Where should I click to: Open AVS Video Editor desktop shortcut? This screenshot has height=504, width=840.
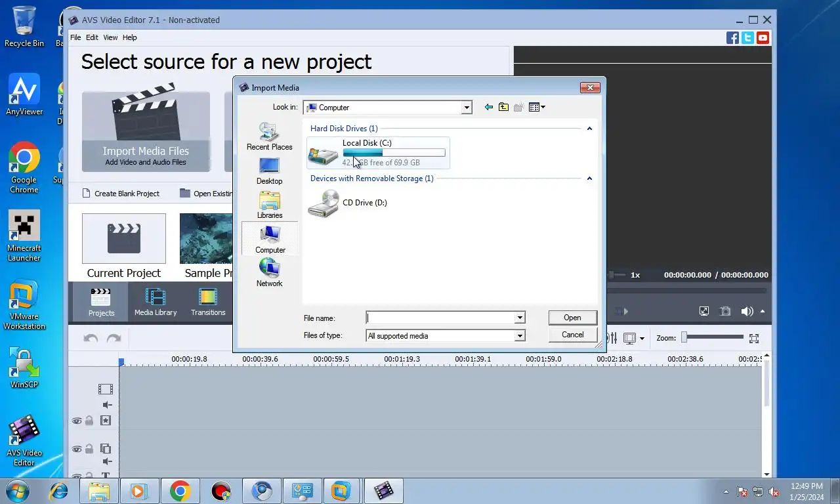tap(24, 440)
